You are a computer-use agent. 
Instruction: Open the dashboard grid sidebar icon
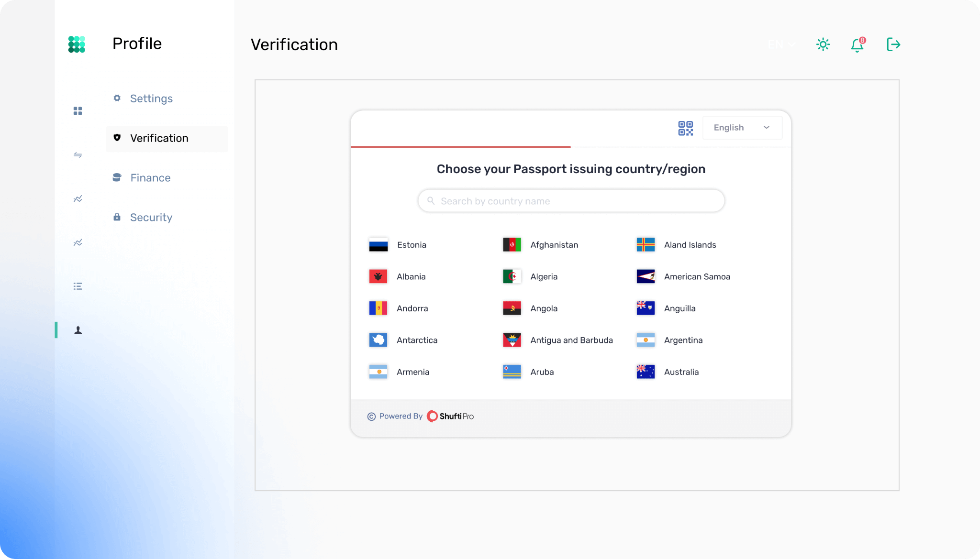click(x=78, y=111)
